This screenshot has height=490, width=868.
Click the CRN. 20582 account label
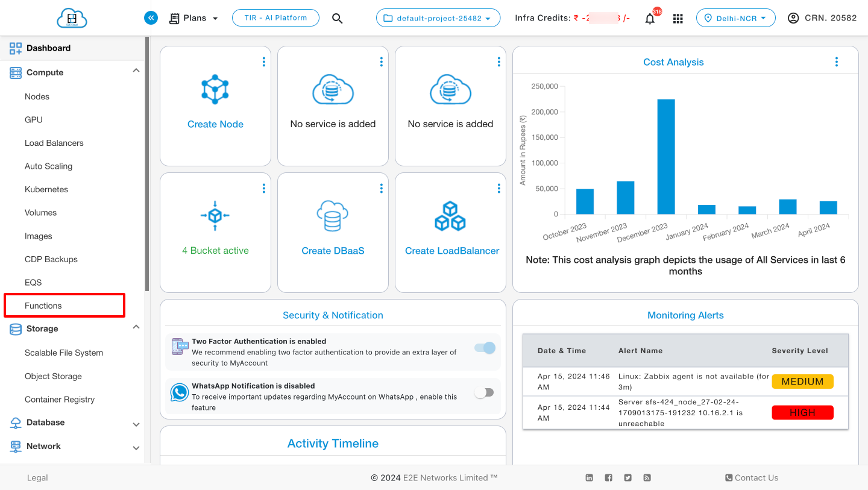[831, 18]
